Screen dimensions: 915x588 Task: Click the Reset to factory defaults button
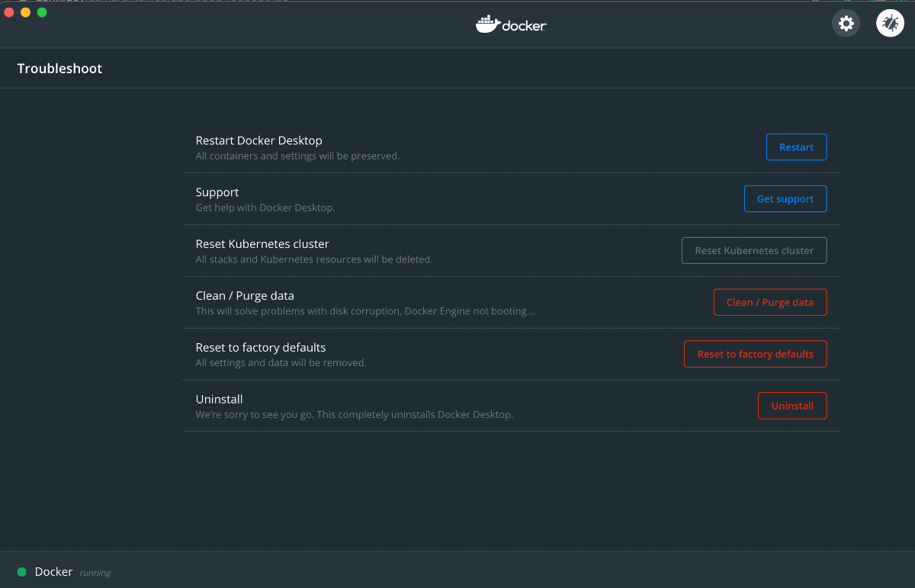tap(756, 354)
